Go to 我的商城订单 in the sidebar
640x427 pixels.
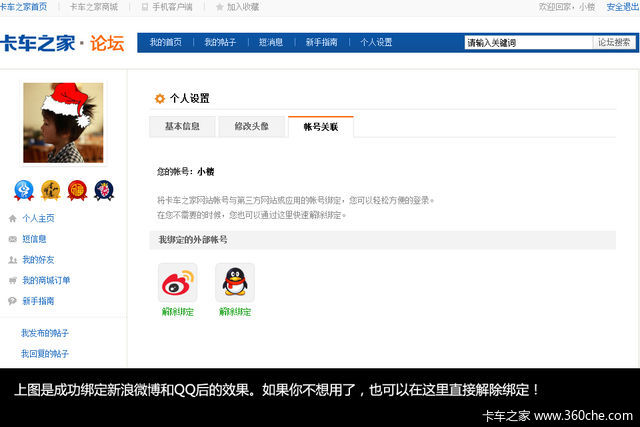coord(46,280)
